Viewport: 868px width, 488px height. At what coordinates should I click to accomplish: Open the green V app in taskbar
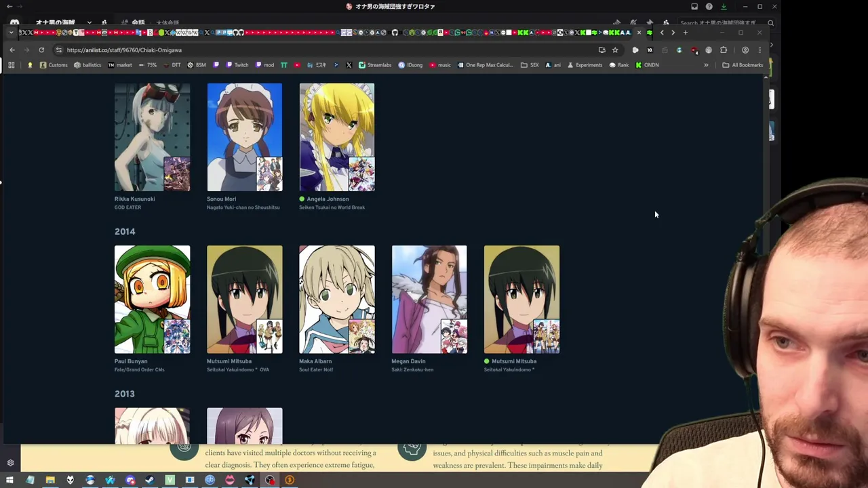click(170, 481)
